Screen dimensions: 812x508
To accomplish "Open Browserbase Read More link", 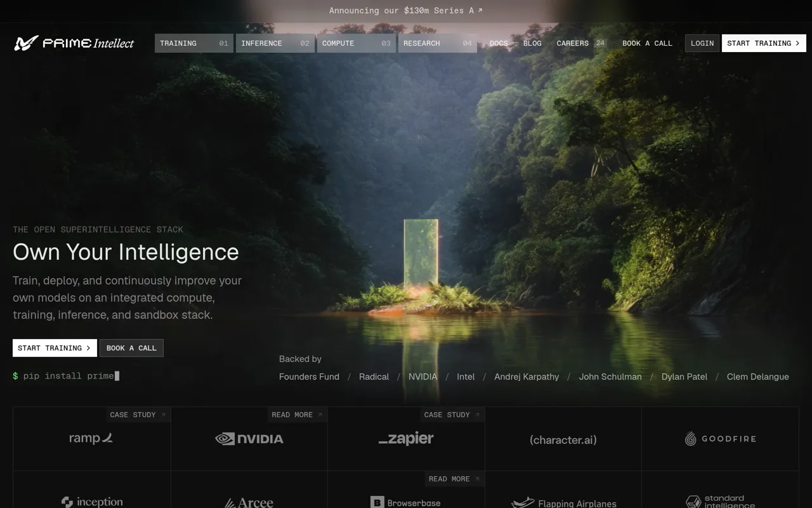I will coord(454,479).
